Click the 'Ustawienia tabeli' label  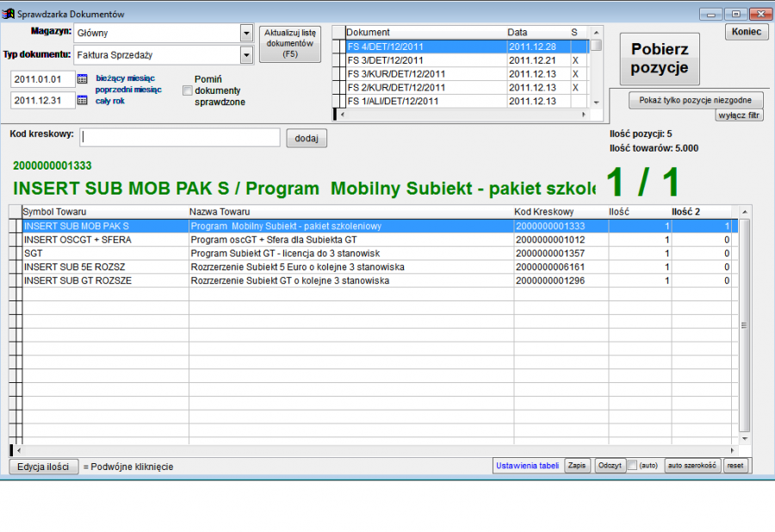[x=527, y=466]
